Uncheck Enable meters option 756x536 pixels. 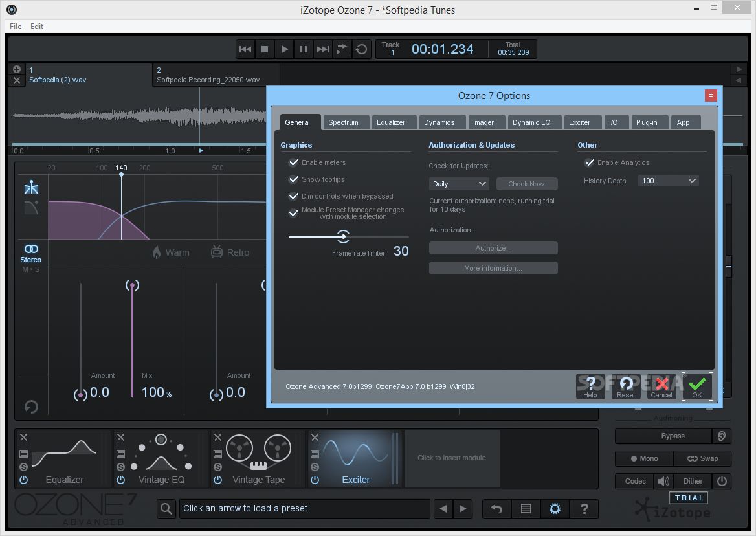coord(293,162)
